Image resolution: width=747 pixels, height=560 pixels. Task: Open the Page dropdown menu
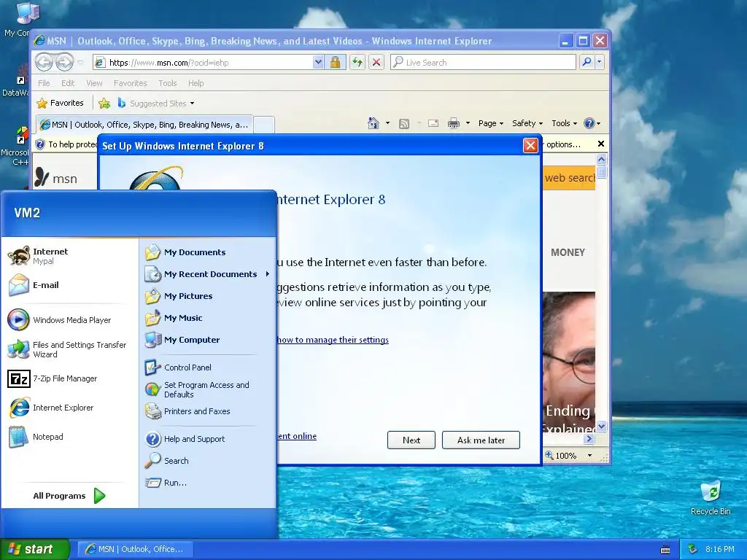click(x=491, y=123)
